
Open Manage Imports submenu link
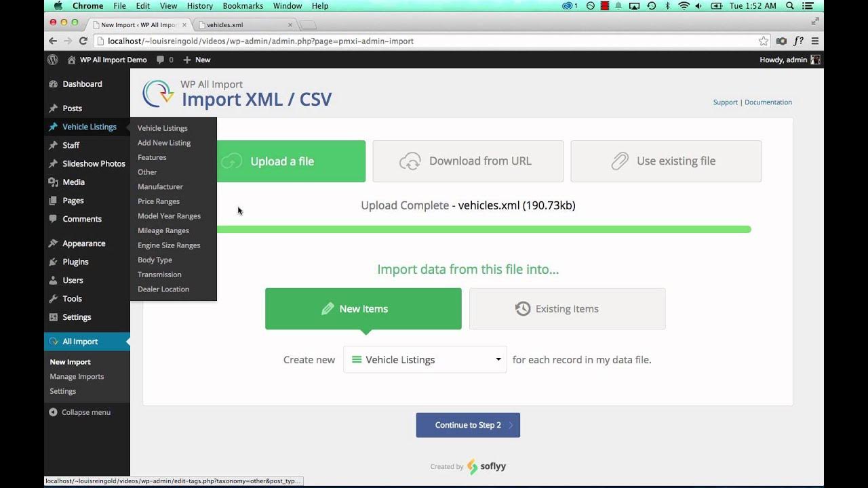[77, 377]
